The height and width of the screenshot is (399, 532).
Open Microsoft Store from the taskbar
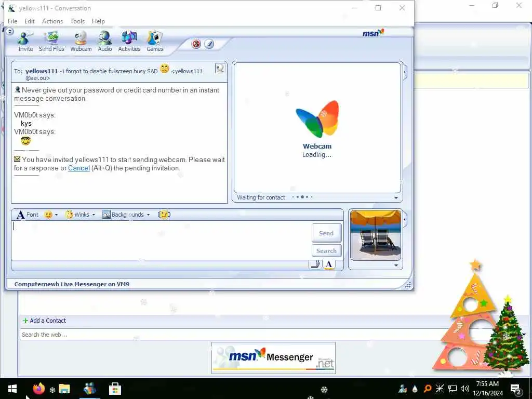click(115, 389)
